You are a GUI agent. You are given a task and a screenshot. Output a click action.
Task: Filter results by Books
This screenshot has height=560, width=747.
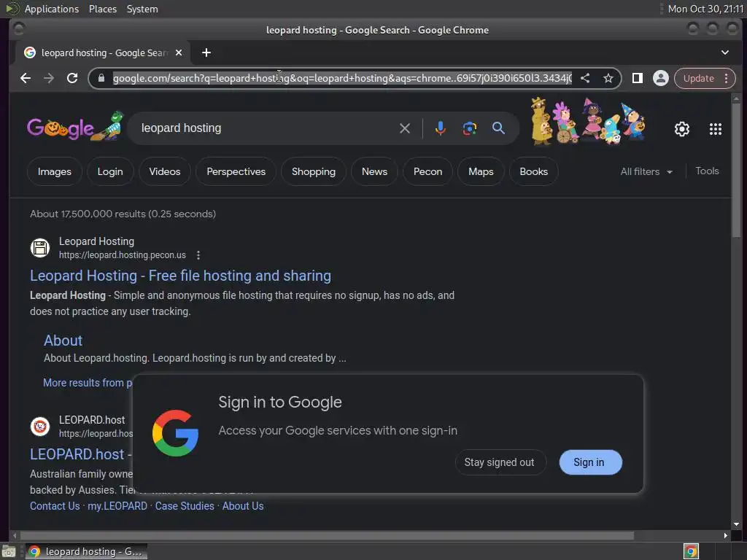(x=533, y=171)
